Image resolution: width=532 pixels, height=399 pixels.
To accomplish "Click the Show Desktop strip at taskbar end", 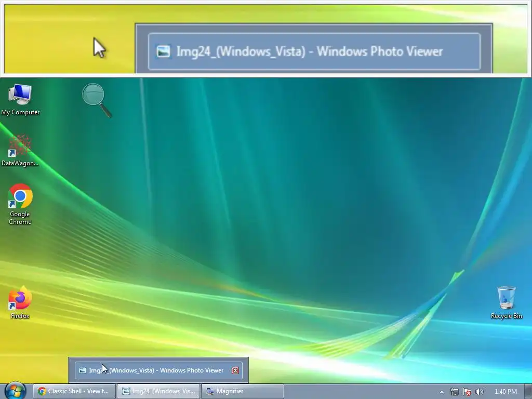I will click(x=528, y=392).
